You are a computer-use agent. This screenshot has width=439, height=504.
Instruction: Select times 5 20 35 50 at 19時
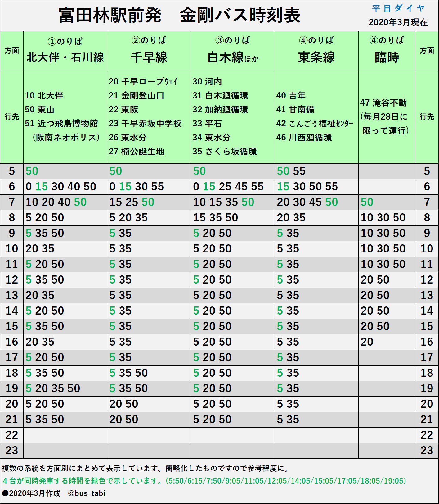(x=53, y=388)
